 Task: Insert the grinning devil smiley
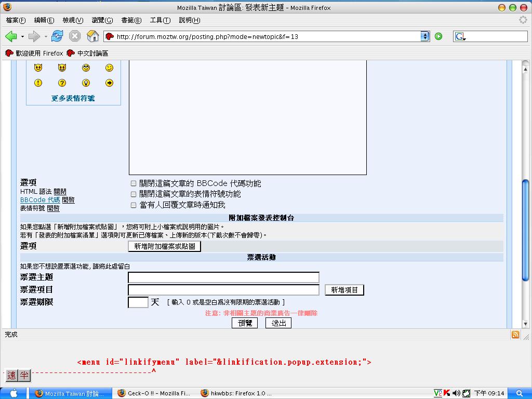(62, 68)
